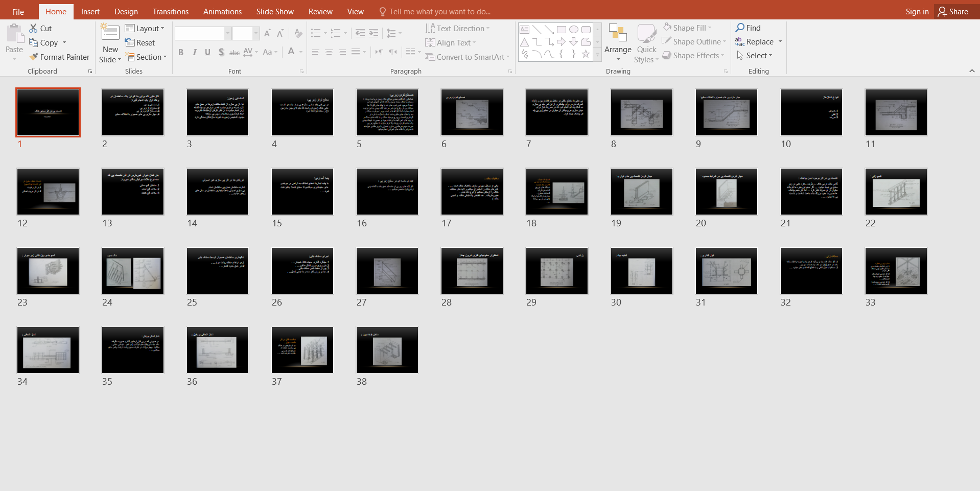Image resolution: width=980 pixels, height=491 pixels.
Task: Toggle strikethrough text formatting
Action: [x=235, y=52]
